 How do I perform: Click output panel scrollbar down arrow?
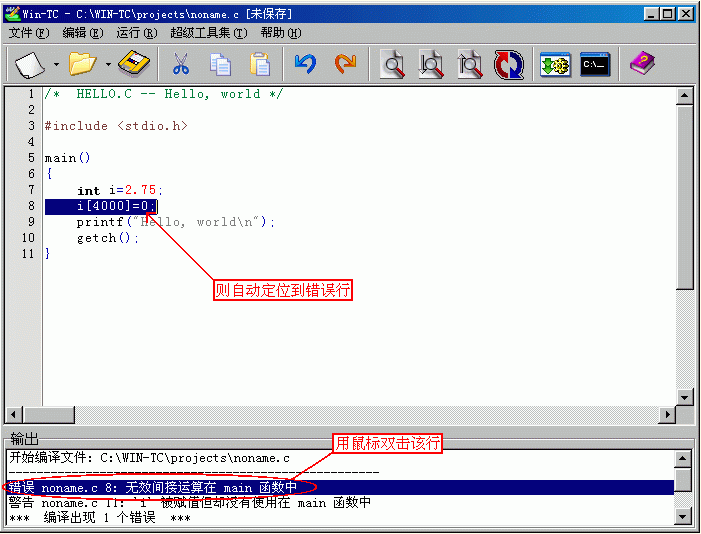(x=683, y=517)
